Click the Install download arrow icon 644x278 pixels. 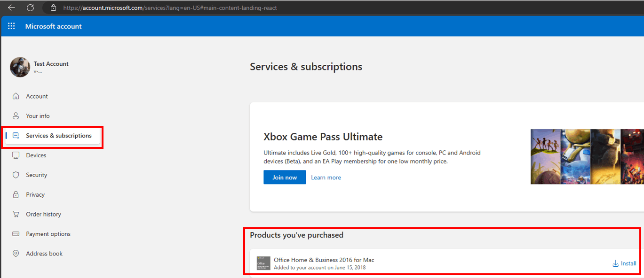click(615, 263)
